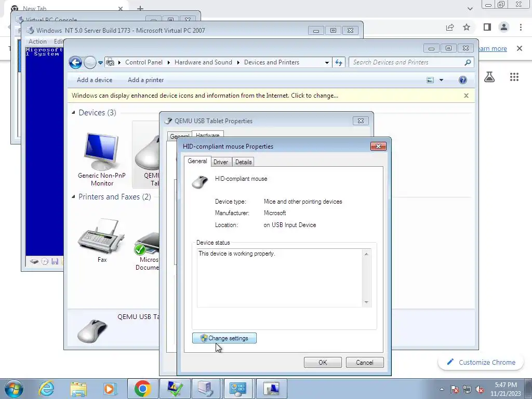
Task: Click the search magnifier icon
Action: coord(468,62)
